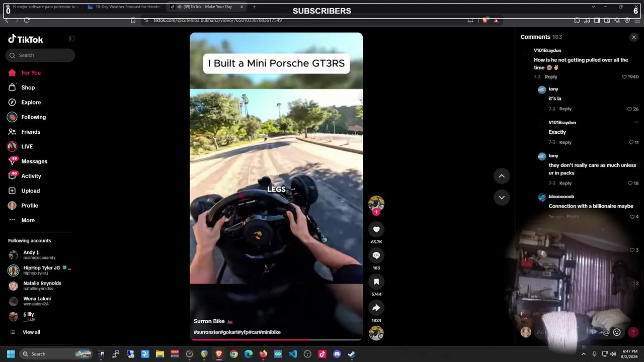
Task: Select the TikTok - Make Your Day tab
Action: 206,7
